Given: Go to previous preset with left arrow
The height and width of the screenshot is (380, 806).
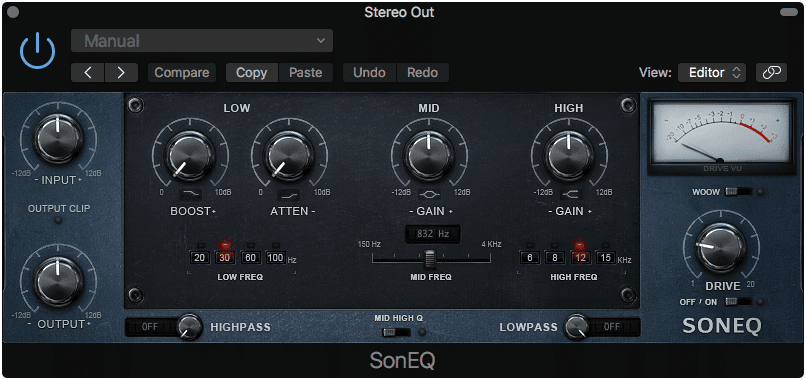Looking at the screenshot, I should (87, 73).
